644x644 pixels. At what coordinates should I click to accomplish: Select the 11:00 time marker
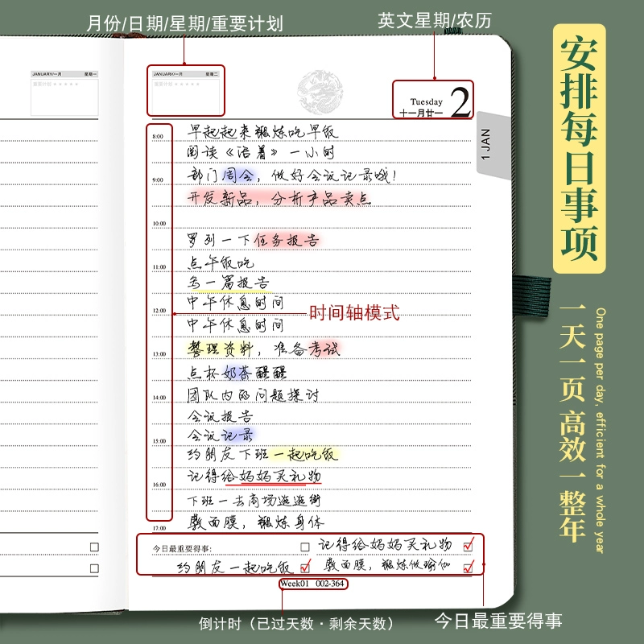(159, 267)
